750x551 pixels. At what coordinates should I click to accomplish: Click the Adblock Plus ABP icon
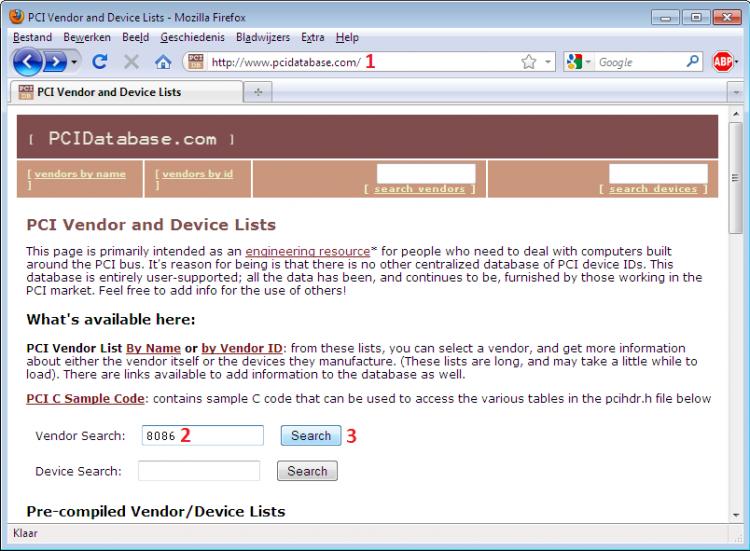tap(722, 62)
